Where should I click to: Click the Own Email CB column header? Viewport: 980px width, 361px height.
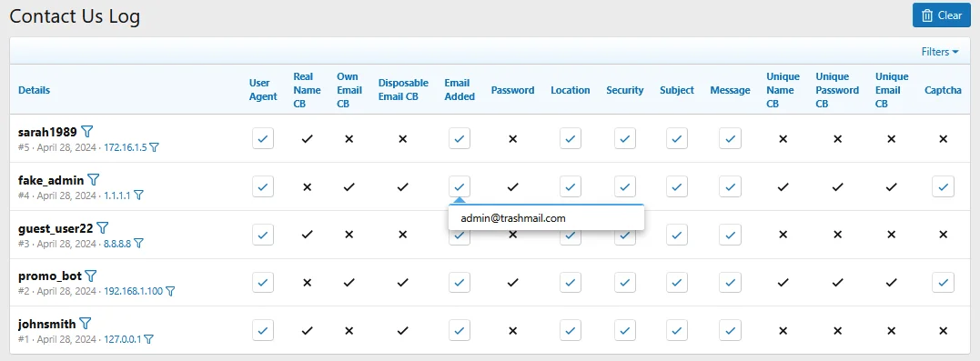click(x=349, y=90)
